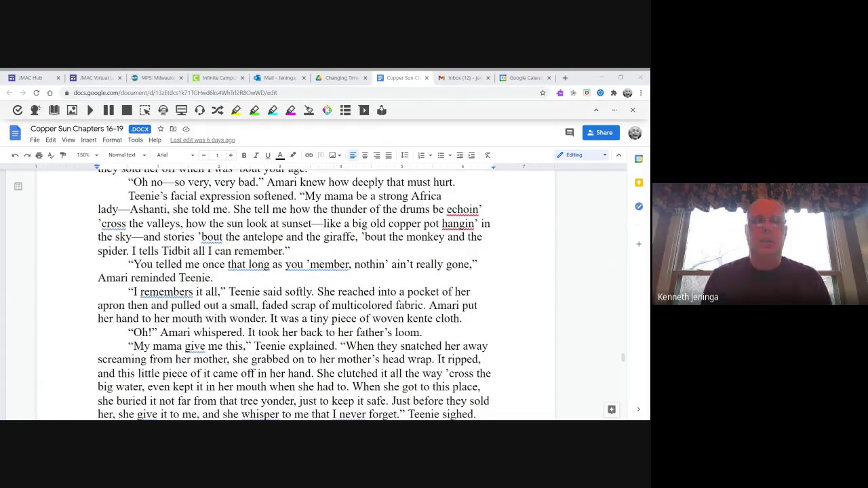The image size is (868, 488).
Task: Open Read&Write more options ellipsis
Action: coord(614,110)
